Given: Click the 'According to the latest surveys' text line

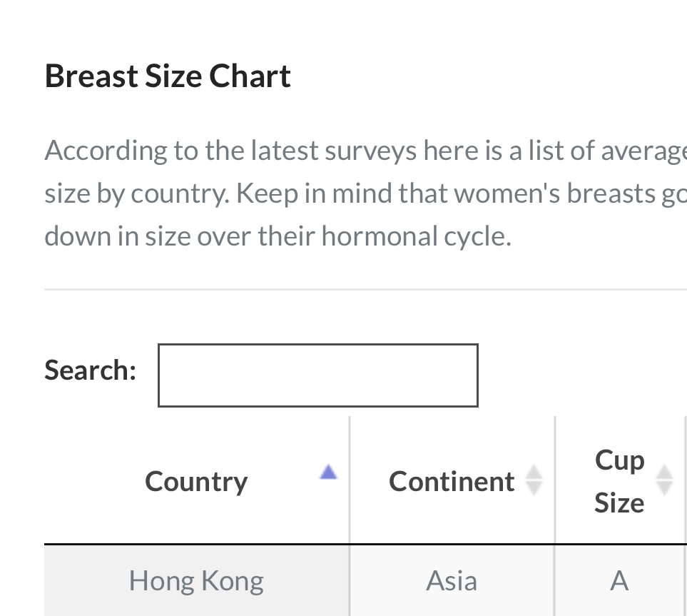Looking at the screenshot, I should coord(365,151).
